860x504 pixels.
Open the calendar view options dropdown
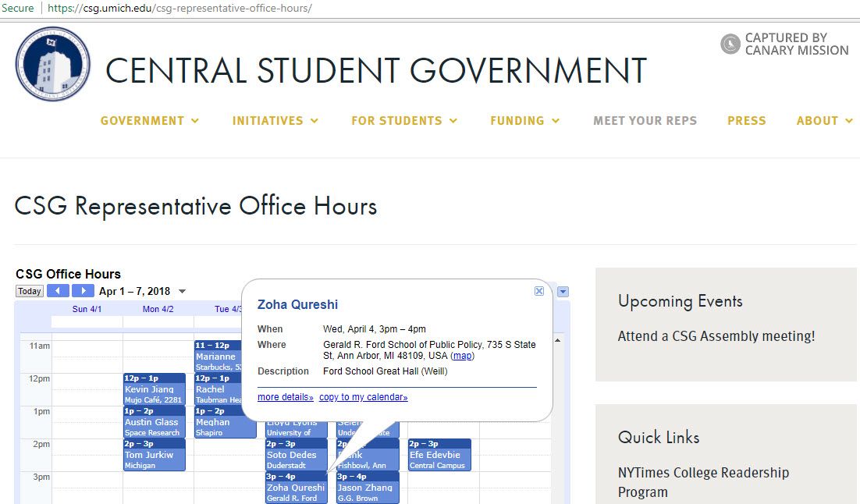point(563,292)
